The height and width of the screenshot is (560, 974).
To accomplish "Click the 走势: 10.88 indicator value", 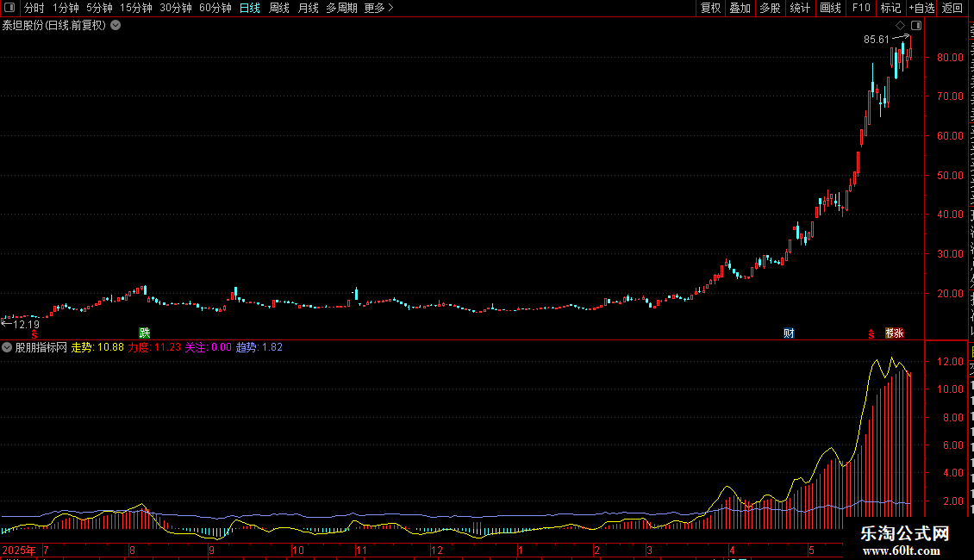I will [x=97, y=348].
